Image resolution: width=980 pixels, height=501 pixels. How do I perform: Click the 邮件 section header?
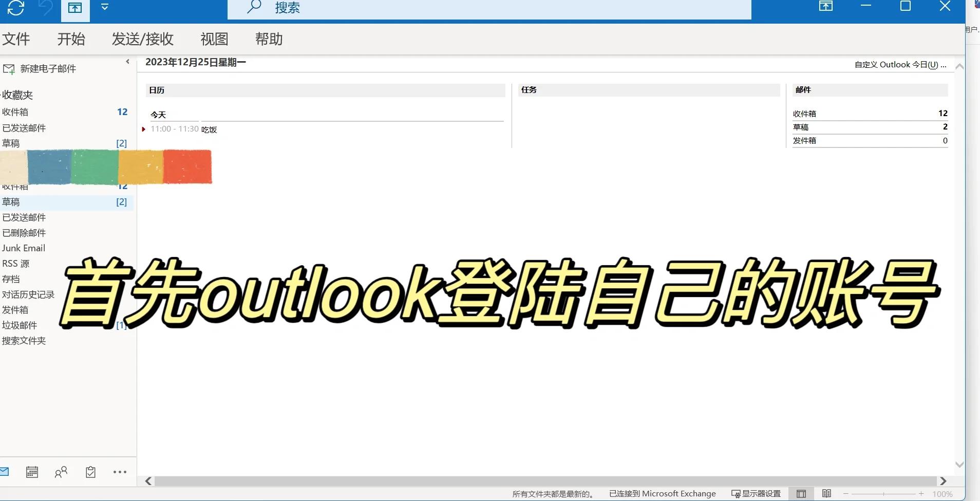[x=870, y=90]
